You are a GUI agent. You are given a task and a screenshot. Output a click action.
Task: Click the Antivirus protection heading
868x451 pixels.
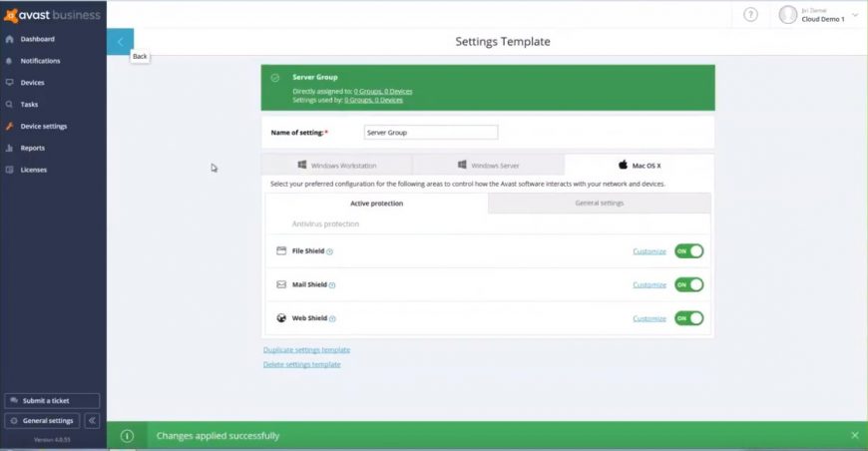click(x=325, y=225)
